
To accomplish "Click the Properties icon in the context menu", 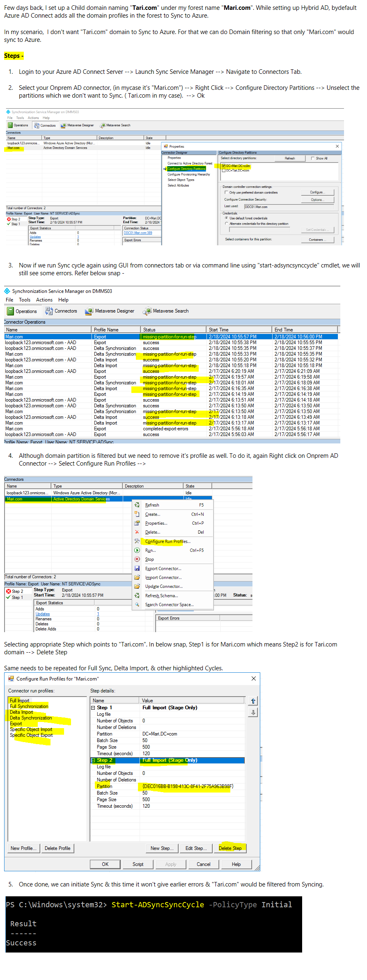I will click(x=137, y=523).
